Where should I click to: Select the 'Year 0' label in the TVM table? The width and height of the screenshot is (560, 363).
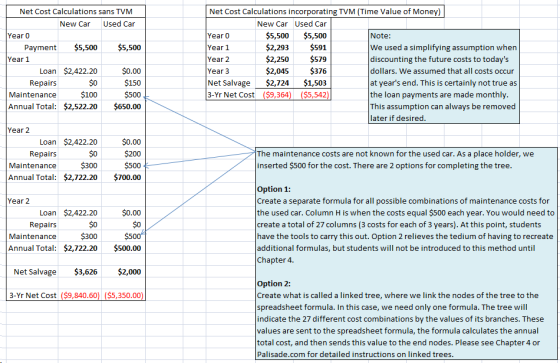click(219, 36)
